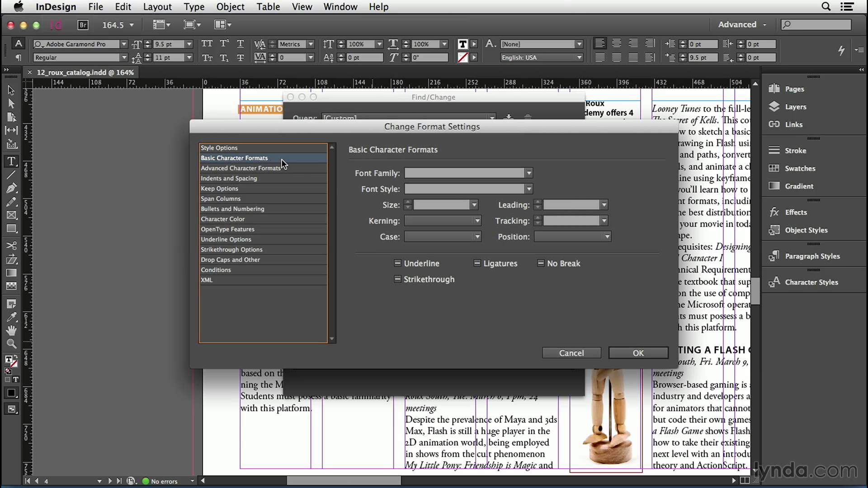This screenshot has height=488, width=868.
Task: Open Spotlight search in menu bar
Action: pos(826,6)
